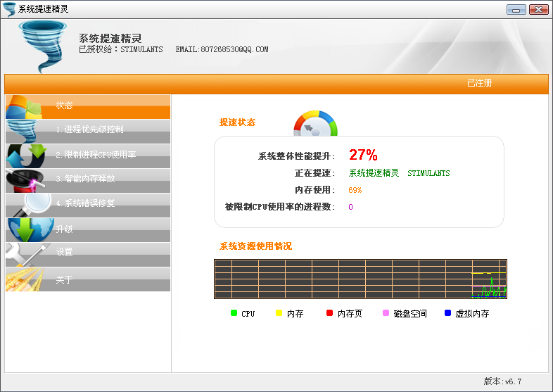Click the circular speed gauge icon
This screenshot has height=392, width=553.
coord(315,124)
